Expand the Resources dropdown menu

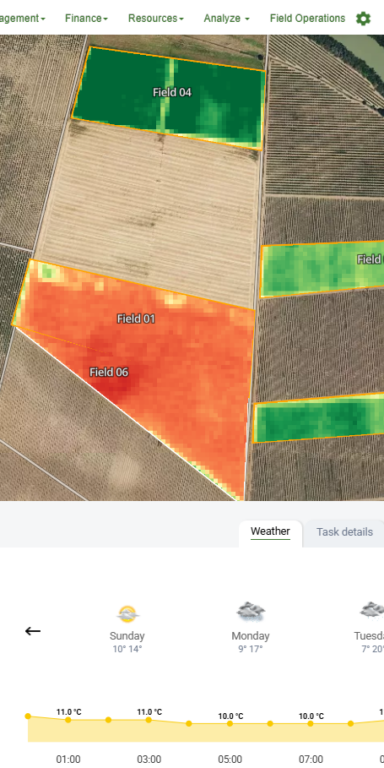(x=156, y=19)
